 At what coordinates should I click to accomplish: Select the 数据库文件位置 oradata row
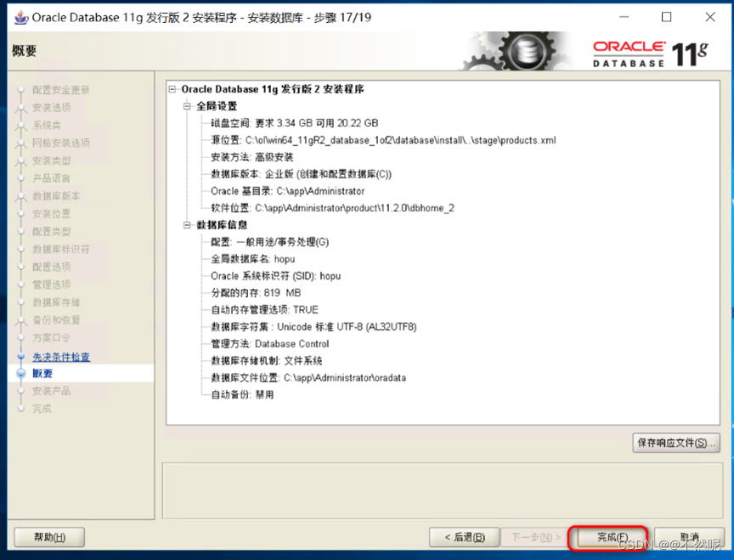(308, 377)
